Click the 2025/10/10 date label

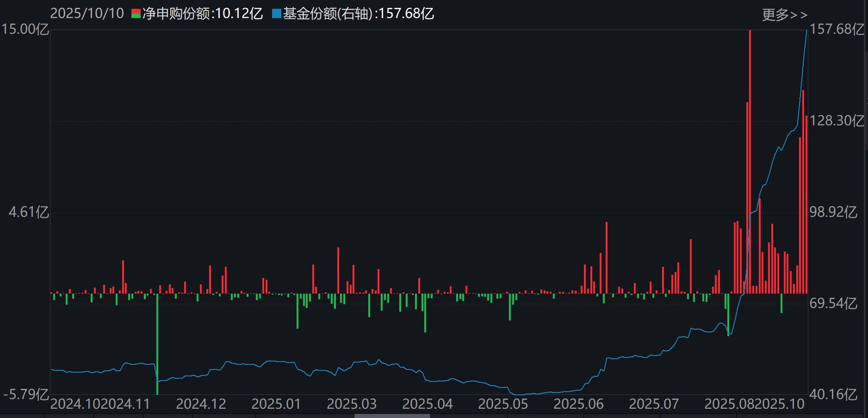[x=87, y=13]
